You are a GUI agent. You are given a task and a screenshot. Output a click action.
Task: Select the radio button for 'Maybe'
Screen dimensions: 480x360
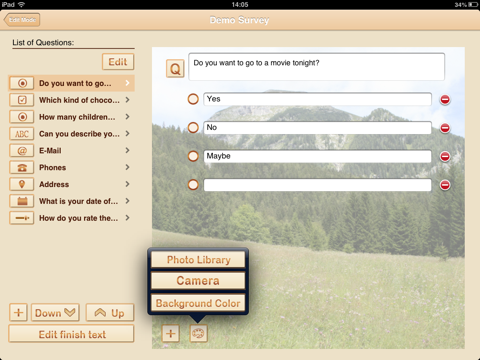pos(193,156)
